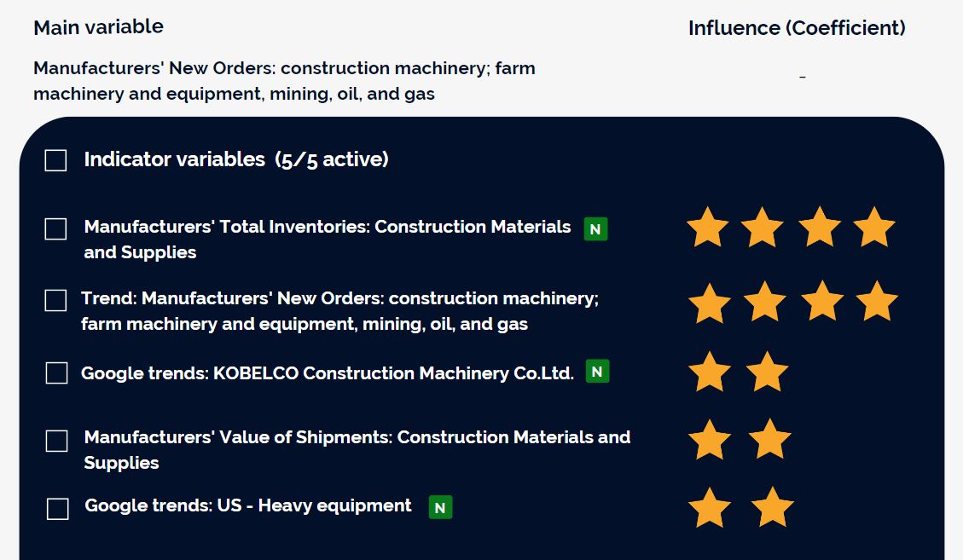Screen dimensions: 963x560
Task: Click second star of KOBELCO rating
Action: tap(767, 372)
